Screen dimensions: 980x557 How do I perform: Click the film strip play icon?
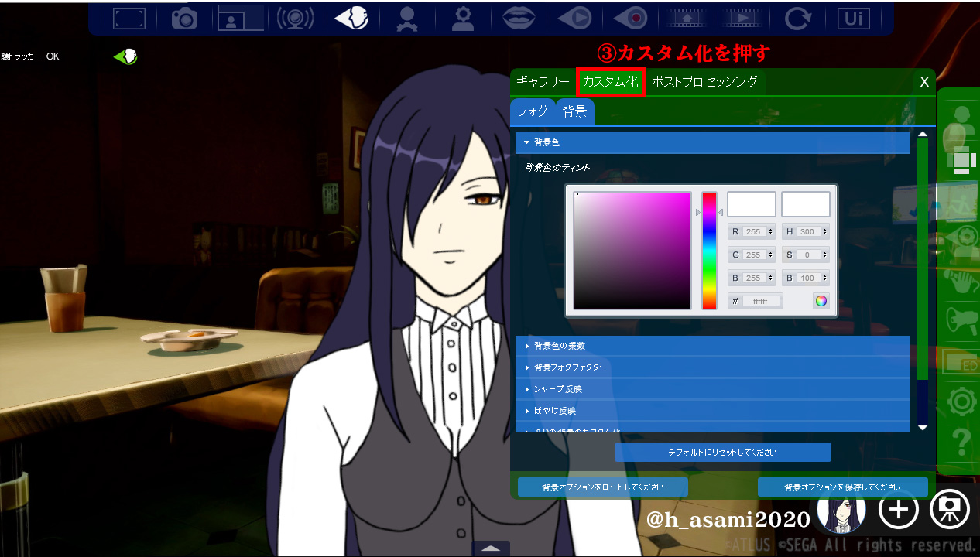point(742,18)
